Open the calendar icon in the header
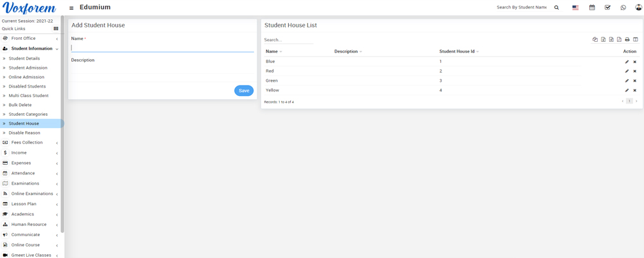Viewport: 644px width, 258px height. click(592, 8)
